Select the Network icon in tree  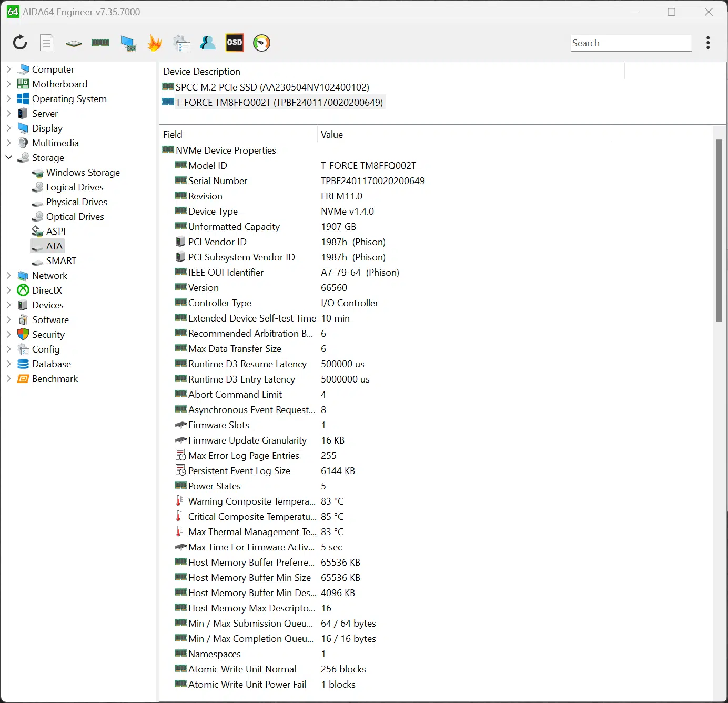23,275
